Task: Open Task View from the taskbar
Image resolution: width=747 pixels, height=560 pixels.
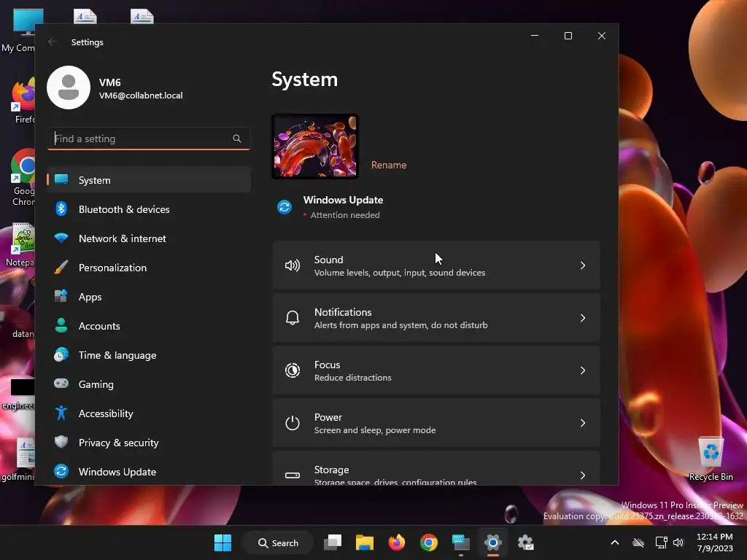Action: point(333,542)
